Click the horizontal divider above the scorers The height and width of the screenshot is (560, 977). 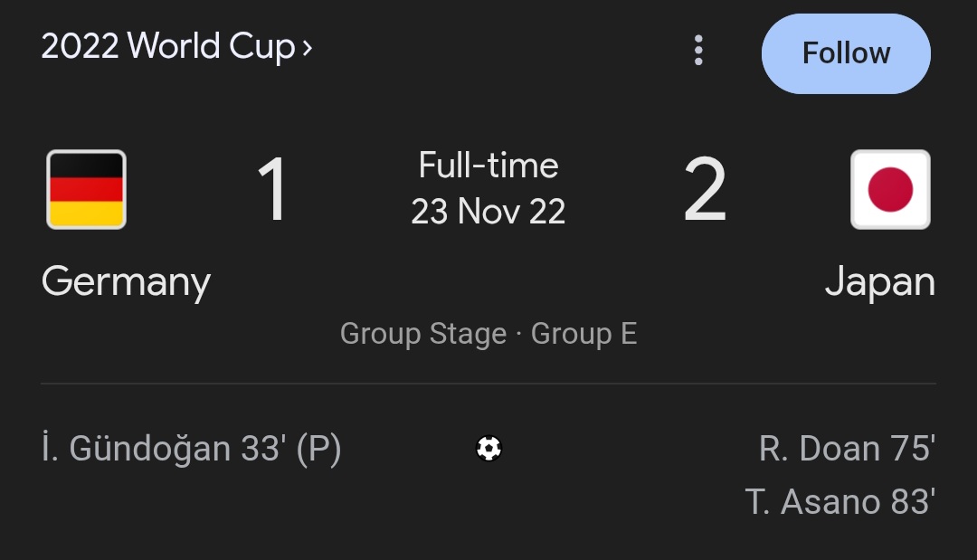pyautogui.click(x=488, y=384)
